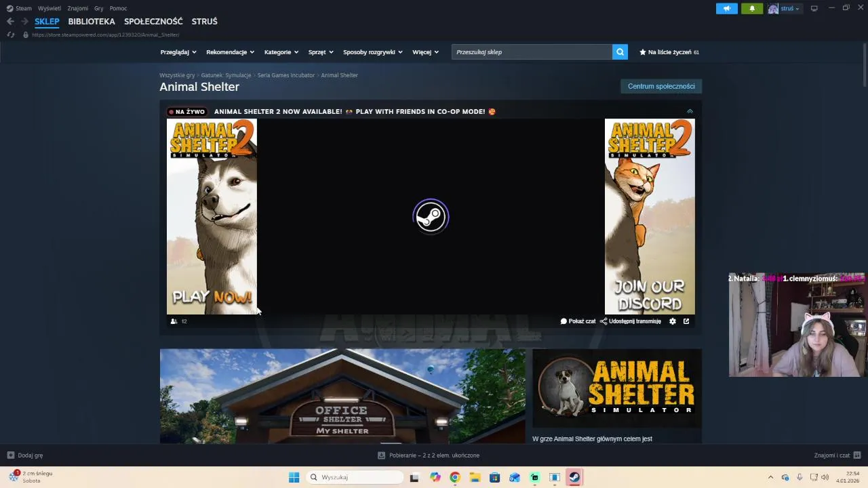Switch to the SPOŁECZNOŚĆ tab

pos(153,22)
